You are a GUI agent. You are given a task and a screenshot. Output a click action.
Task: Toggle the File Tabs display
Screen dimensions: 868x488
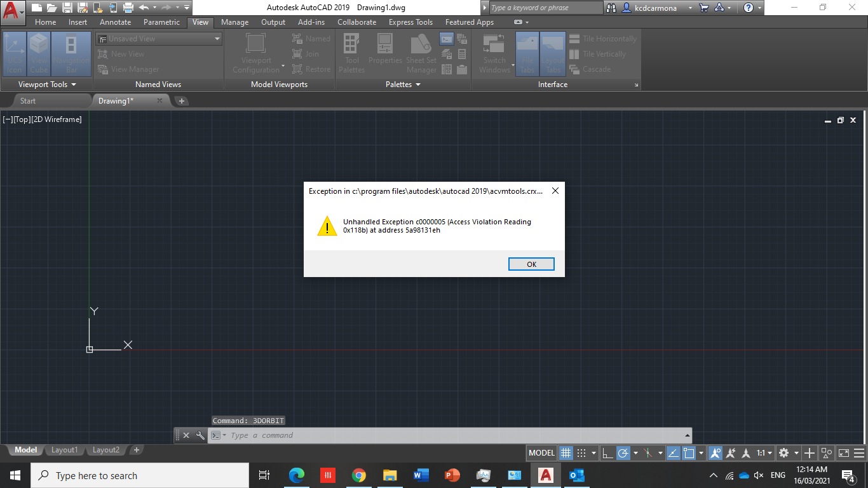point(527,55)
